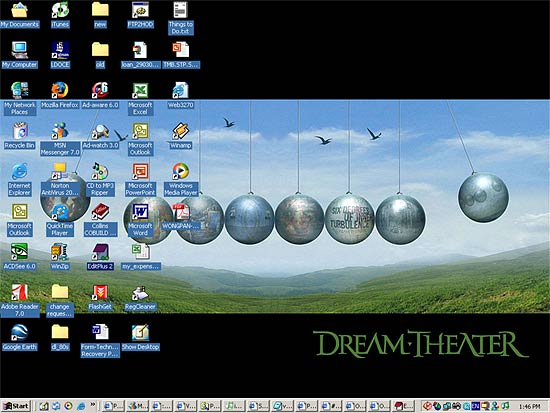Open the my_expens... spreadsheet file
550x413 pixels.
141,257
